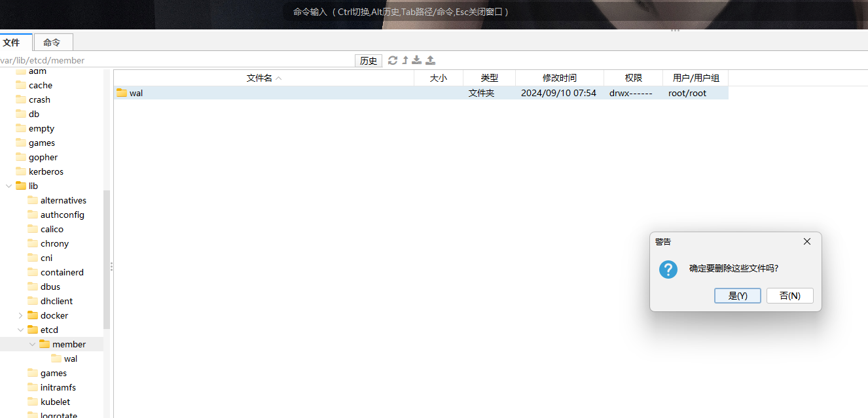Confirm deletion with 是(Y) button
The image size is (868, 418).
[738, 296]
